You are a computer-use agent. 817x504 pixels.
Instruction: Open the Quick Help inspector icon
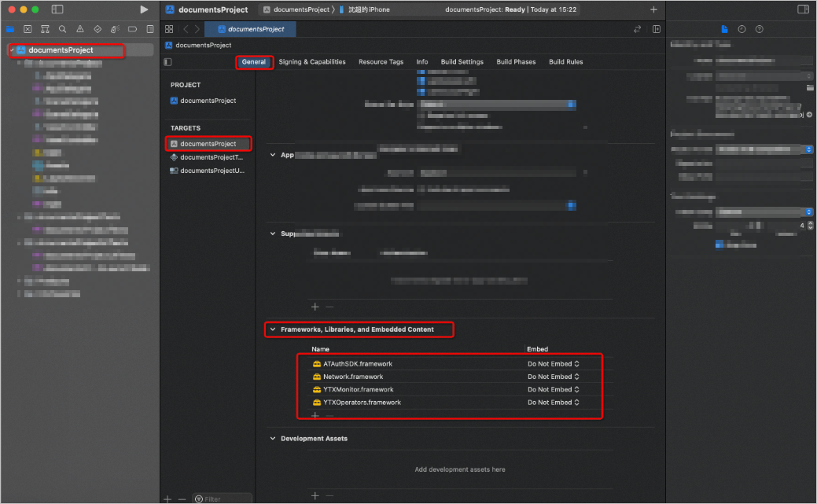tap(759, 29)
